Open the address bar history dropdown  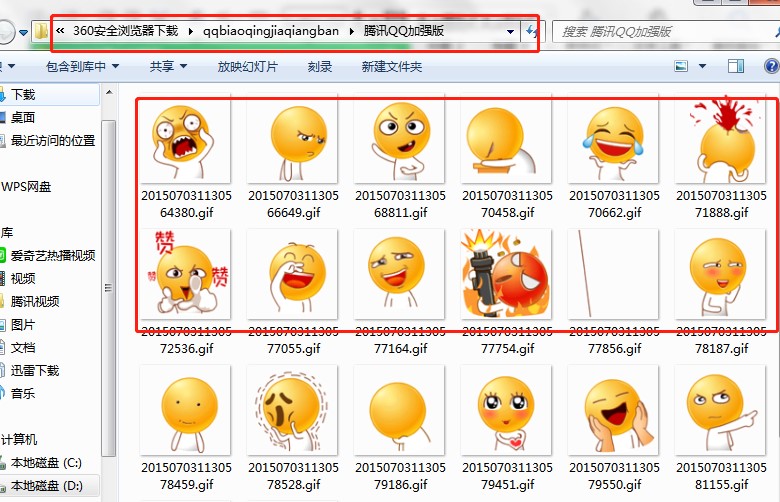tap(510, 32)
